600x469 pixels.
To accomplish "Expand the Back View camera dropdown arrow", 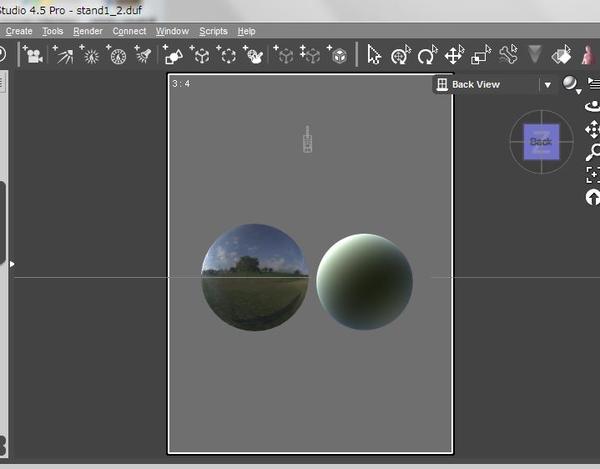I will (548, 85).
